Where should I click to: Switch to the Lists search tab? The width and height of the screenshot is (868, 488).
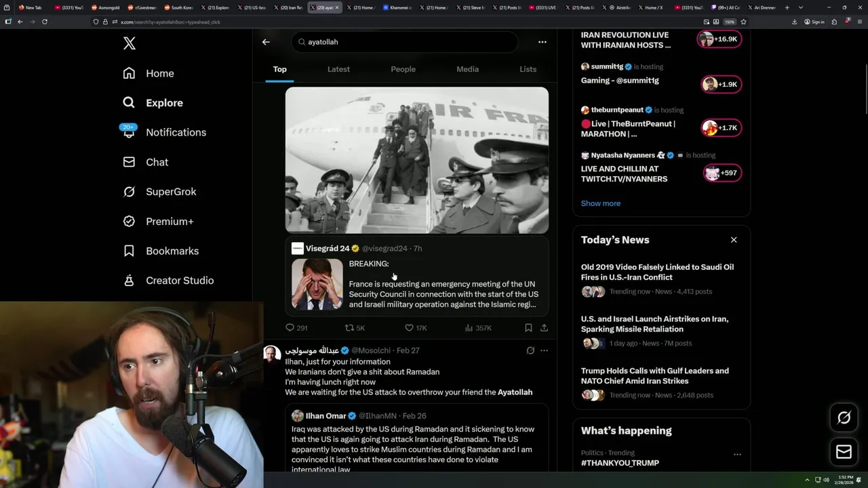click(x=528, y=69)
